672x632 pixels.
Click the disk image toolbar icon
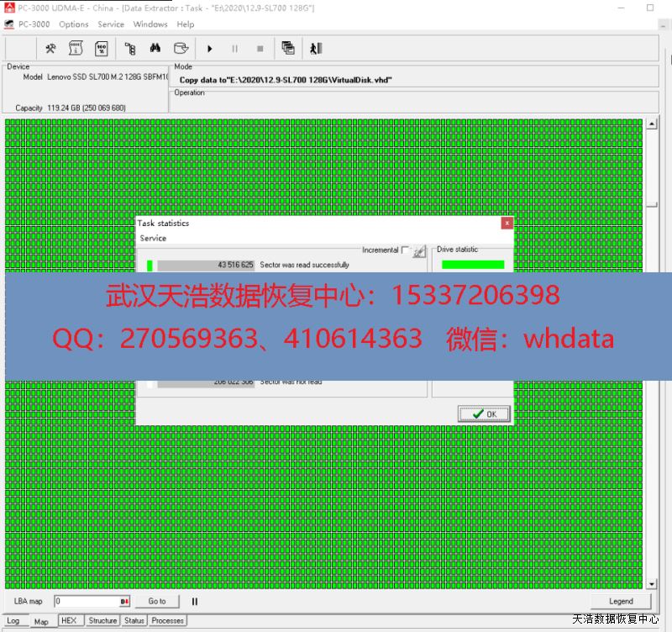click(180, 48)
